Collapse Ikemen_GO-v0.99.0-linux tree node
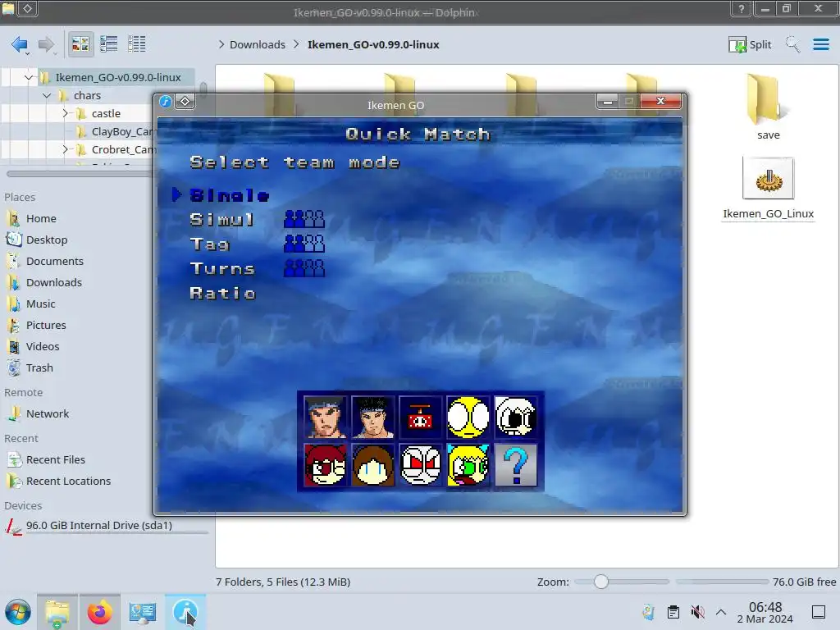 [29, 78]
